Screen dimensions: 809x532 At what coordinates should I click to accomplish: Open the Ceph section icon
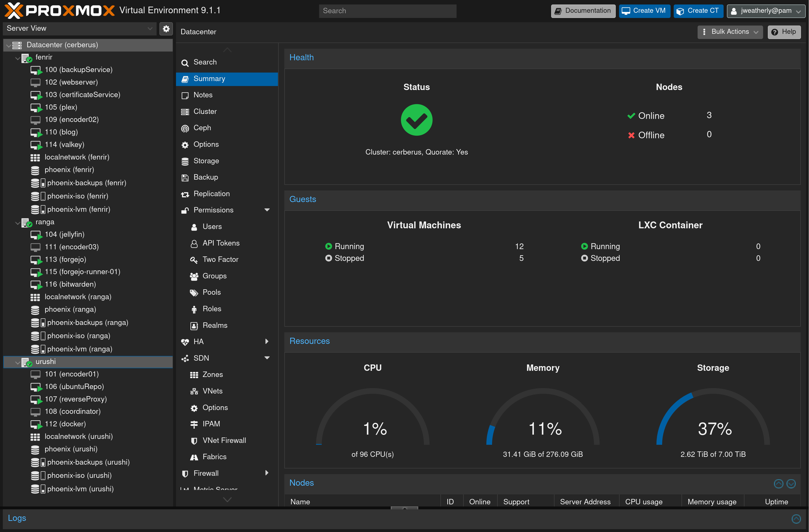pyautogui.click(x=185, y=128)
